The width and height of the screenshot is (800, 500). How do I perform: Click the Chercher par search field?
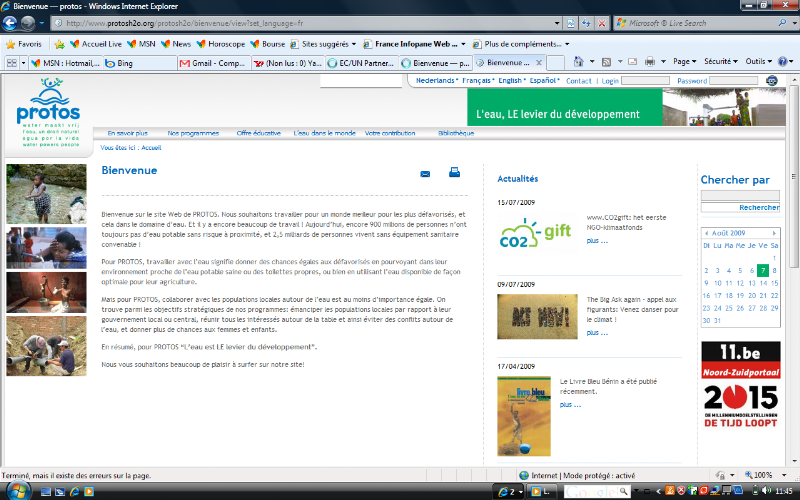click(x=740, y=195)
